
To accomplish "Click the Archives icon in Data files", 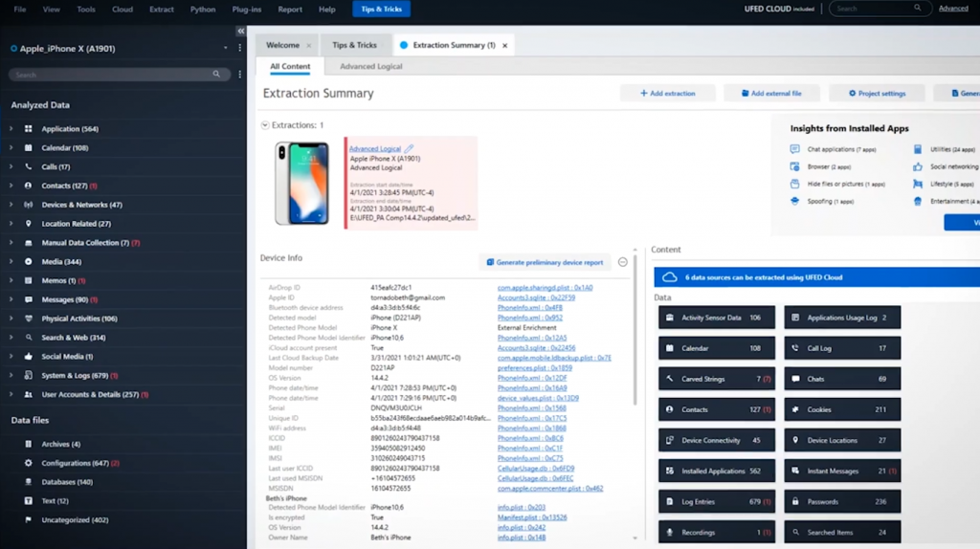I will [x=28, y=444].
